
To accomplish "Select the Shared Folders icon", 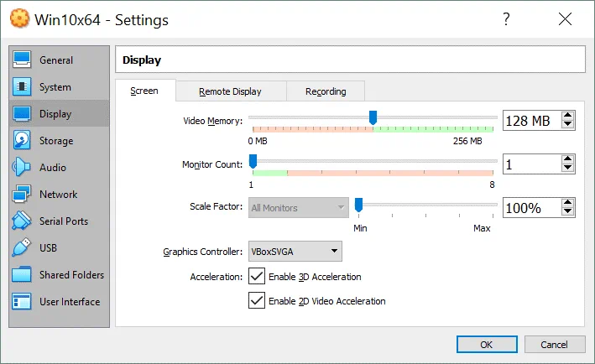I will point(23,275).
